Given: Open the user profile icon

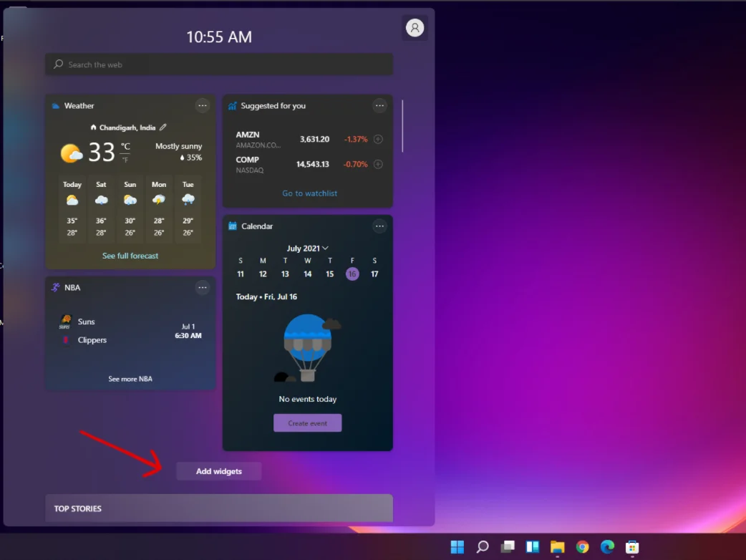Looking at the screenshot, I should coord(415,28).
